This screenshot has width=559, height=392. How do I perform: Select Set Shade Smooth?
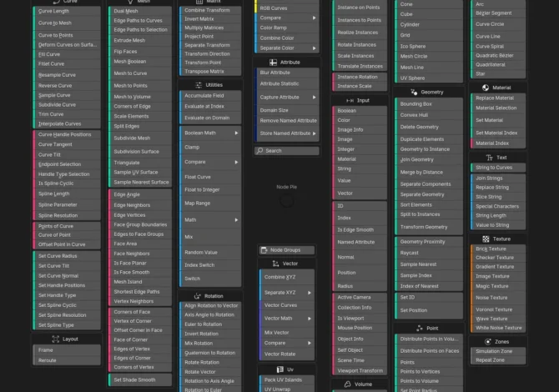(140, 379)
